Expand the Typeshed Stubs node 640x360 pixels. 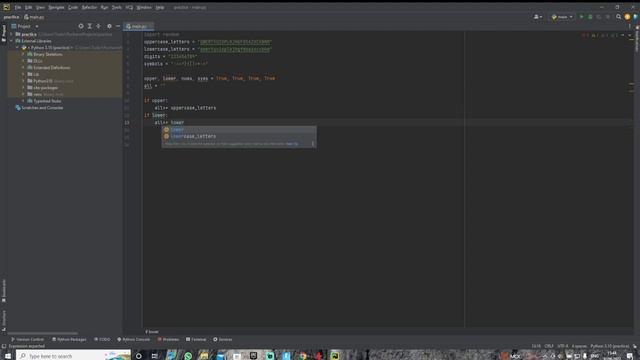23,101
